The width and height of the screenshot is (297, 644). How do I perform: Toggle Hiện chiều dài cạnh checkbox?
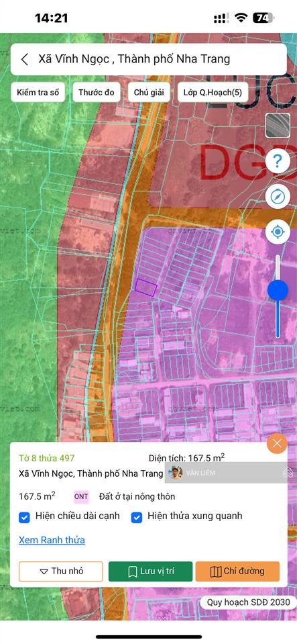click(x=24, y=518)
